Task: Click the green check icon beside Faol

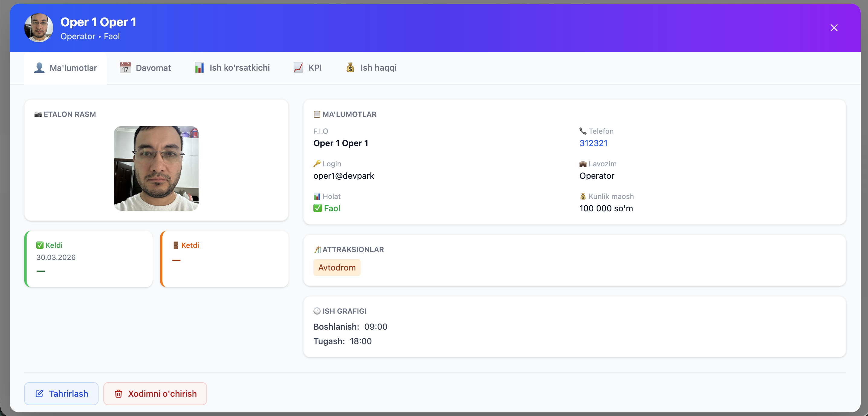Action: pyautogui.click(x=317, y=208)
